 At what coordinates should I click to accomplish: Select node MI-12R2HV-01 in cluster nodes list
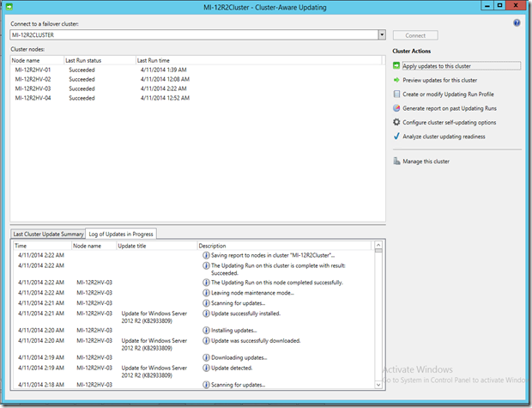pyautogui.click(x=33, y=70)
